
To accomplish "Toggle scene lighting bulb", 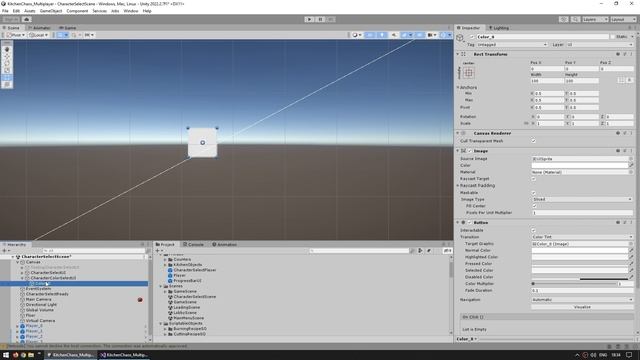I will pos(382,35).
